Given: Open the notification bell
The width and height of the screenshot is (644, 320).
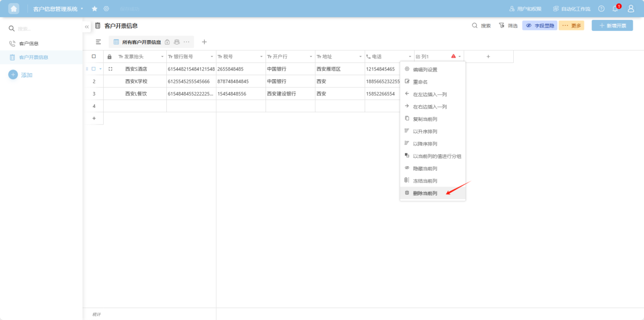Looking at the screenshot, I should (x=615, y=9).
